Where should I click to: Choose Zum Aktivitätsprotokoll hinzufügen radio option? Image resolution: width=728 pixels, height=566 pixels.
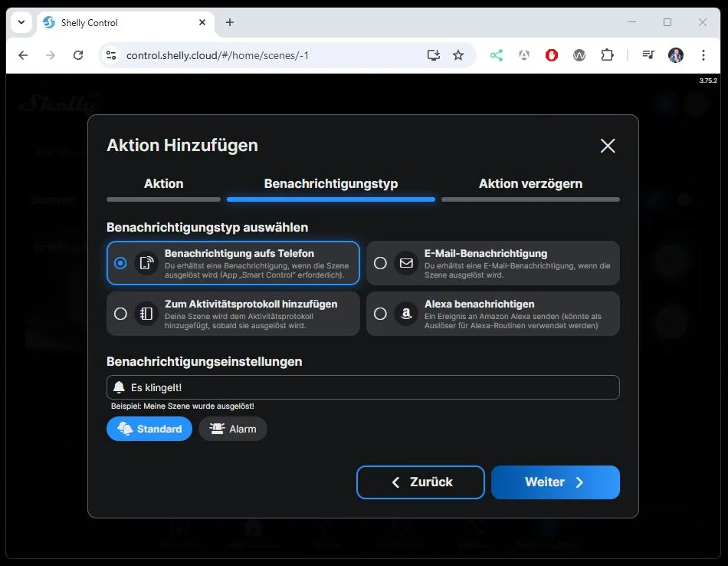pos(120,313)
